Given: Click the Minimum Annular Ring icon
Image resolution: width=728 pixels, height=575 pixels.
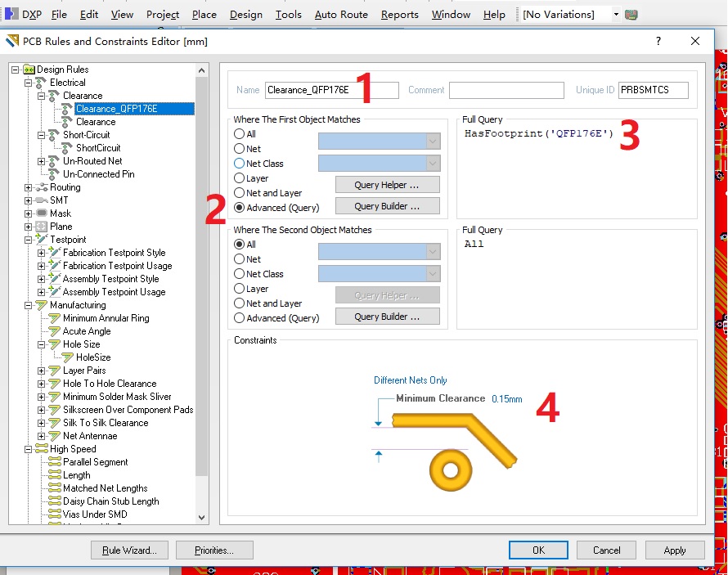Looking at the screenshot, I should pos(55,318).
